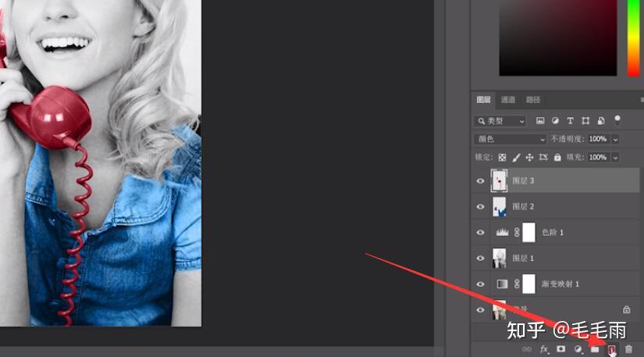Filter layers by adjustment layers icon
Viewport: 644px width, 357px height.
point(555,121)
